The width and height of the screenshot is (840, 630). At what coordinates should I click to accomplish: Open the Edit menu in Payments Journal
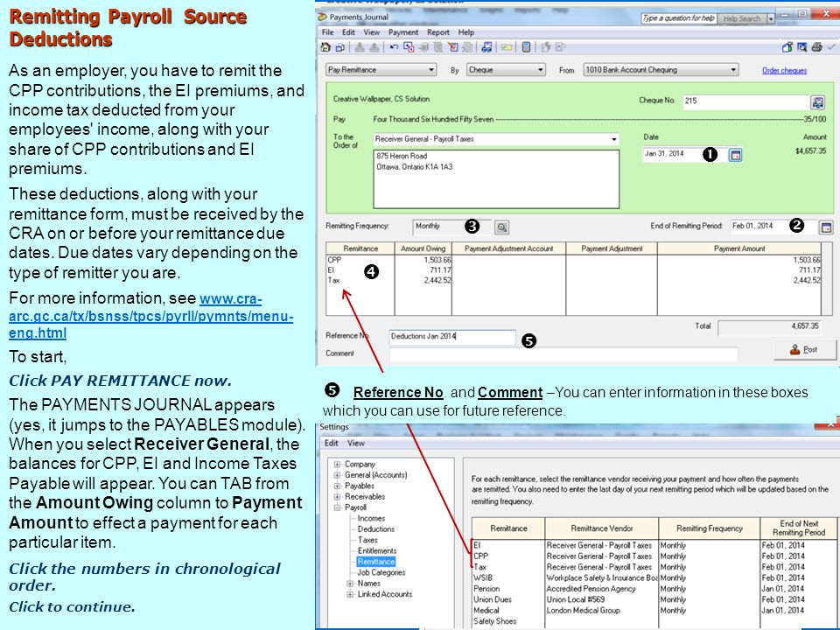coord(349,32)
